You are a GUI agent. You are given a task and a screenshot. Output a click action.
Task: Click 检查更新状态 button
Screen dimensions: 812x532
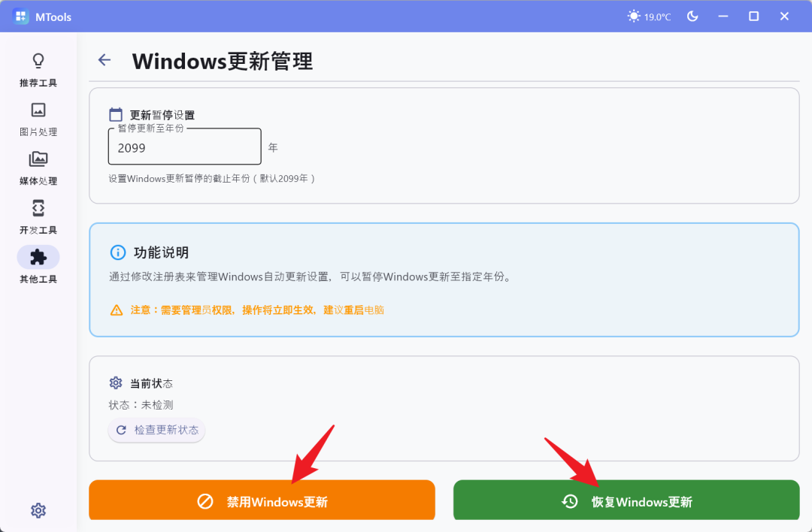[157, 430]
